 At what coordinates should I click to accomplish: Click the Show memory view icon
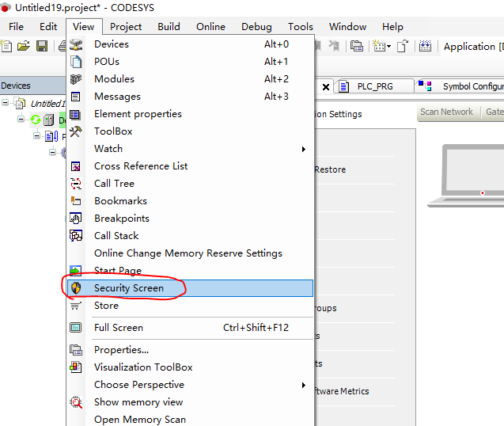[76, 402]
